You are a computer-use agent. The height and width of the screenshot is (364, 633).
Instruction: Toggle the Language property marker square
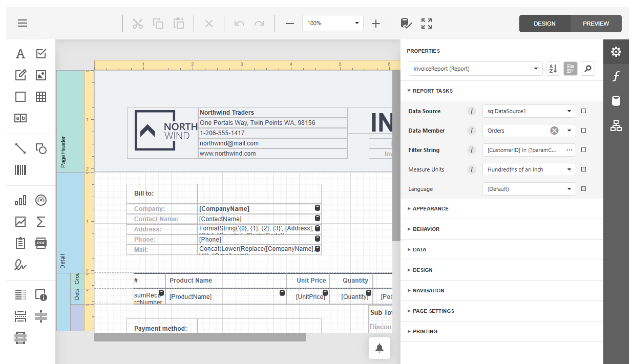coord(583,189)
